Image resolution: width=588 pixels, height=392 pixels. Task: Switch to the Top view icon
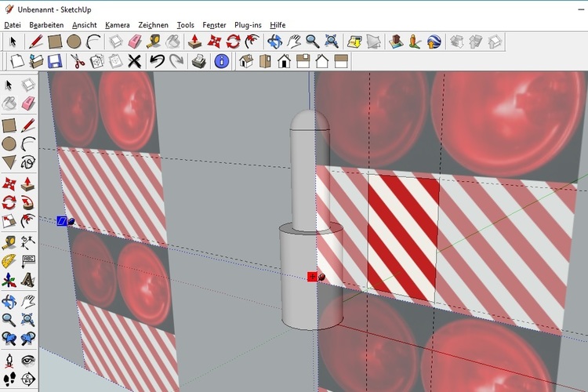coord(265,61)
